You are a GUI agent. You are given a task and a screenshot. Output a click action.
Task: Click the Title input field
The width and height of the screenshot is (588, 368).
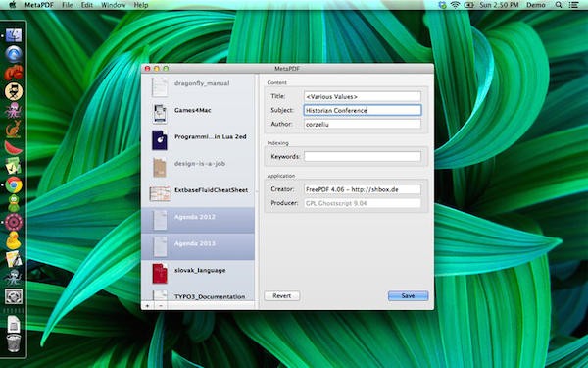pyautogui.click(x=363, y=96)
